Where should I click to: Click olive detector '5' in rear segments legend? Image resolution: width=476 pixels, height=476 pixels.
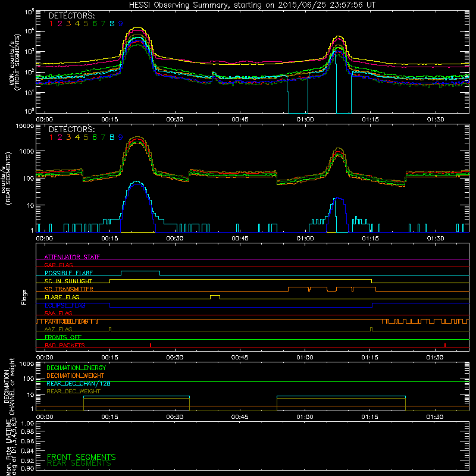click(86, 137)
